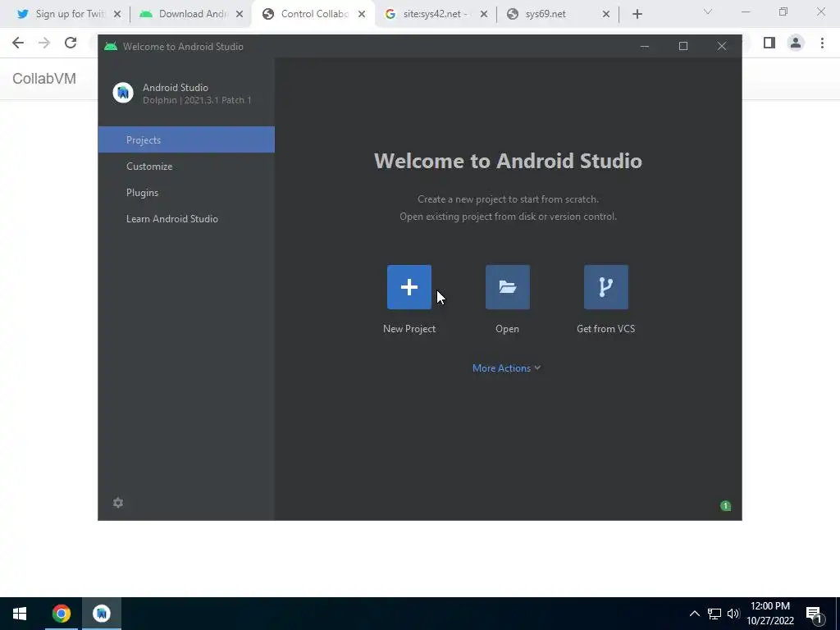Open Chrome side panel icon
840x630 pixels.
click(769, 43)
